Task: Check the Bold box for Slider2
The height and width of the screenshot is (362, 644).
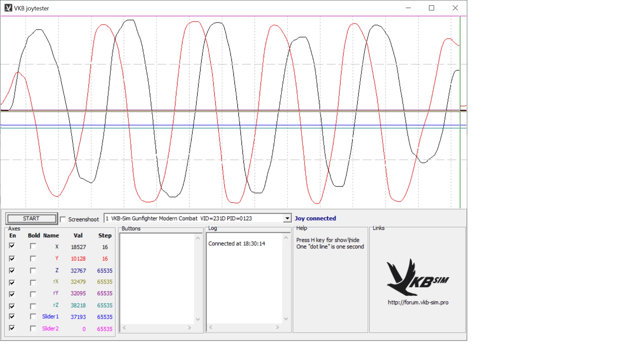Action: tap(33, 328)
